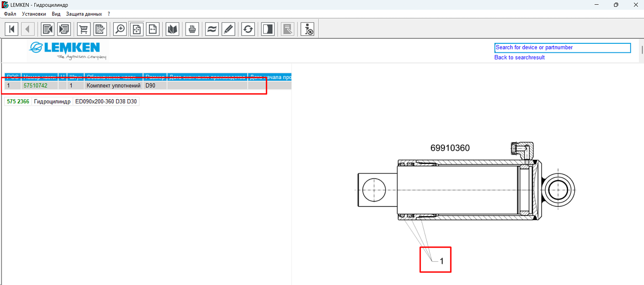Click the LEMKEN app icon in title bar

click(x=5, y=5)
